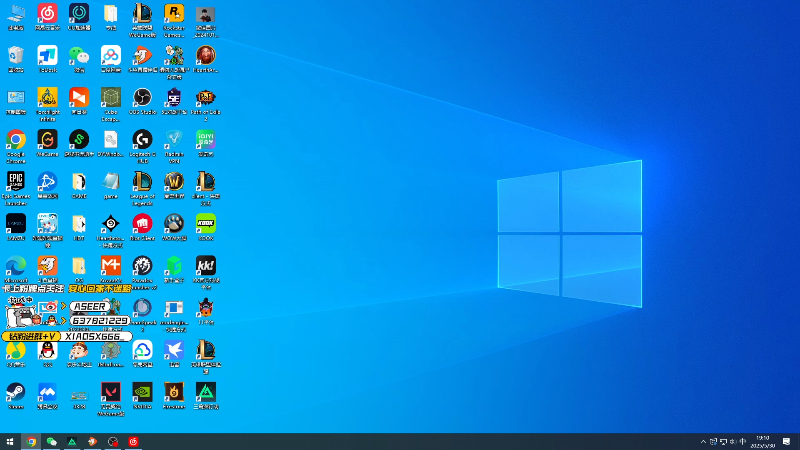The height and width of the screenshot is (450, 800).
Task: Select the Riot Client desktop shortcut
Action: point(142,227)
